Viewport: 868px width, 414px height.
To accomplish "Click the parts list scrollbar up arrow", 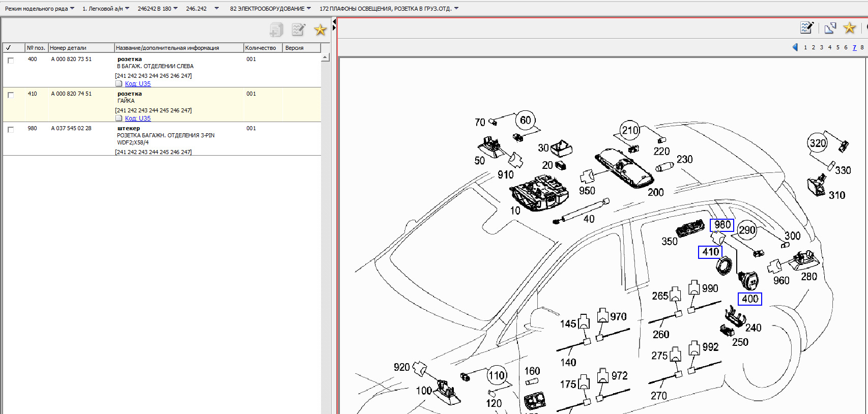I will 325,58.
